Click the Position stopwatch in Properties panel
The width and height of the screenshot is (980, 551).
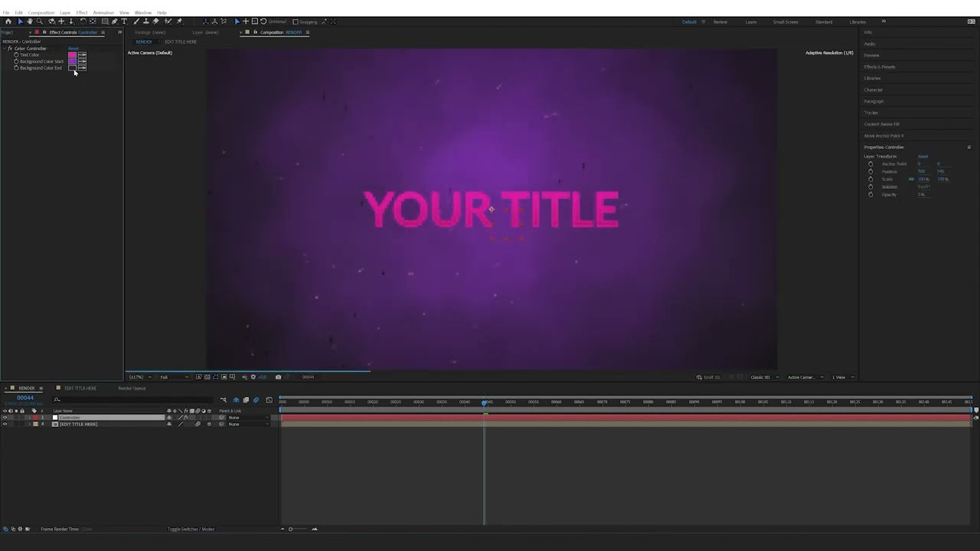pyautogui.click(x=871, y=171)
